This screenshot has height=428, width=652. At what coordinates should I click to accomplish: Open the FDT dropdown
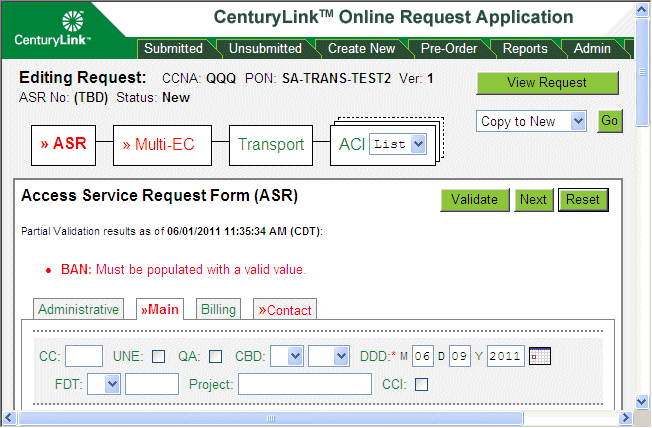[104, 384]
